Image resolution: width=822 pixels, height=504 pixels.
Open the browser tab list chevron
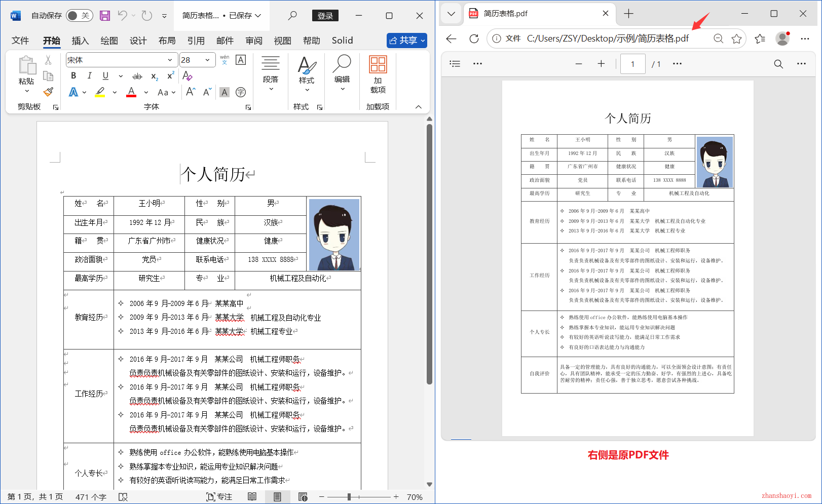[x=451, y=14]
